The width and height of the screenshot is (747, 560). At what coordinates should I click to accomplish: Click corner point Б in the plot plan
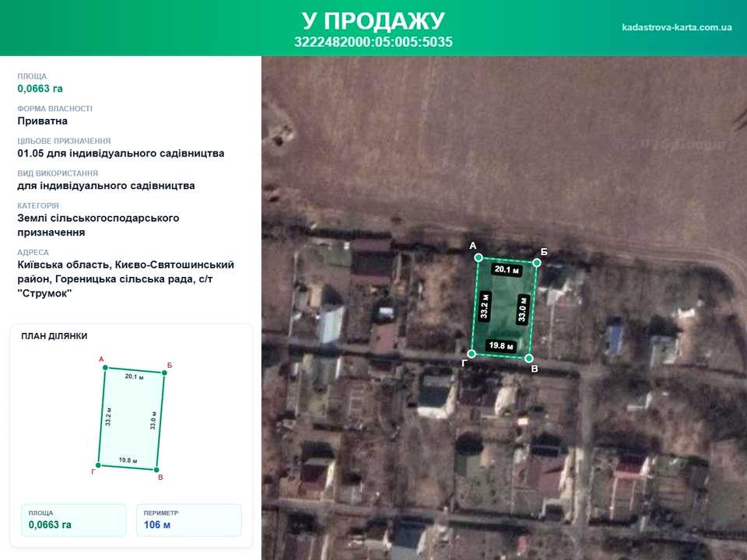pos(164,373)
